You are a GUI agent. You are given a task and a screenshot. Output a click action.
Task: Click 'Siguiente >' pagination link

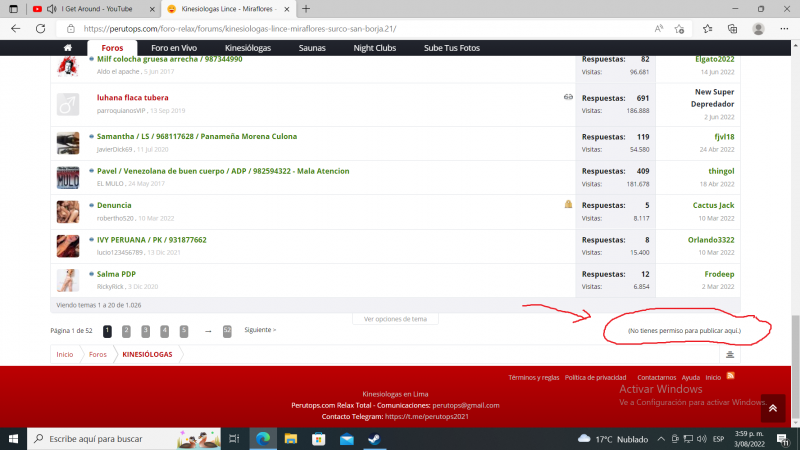coord(260,330)
